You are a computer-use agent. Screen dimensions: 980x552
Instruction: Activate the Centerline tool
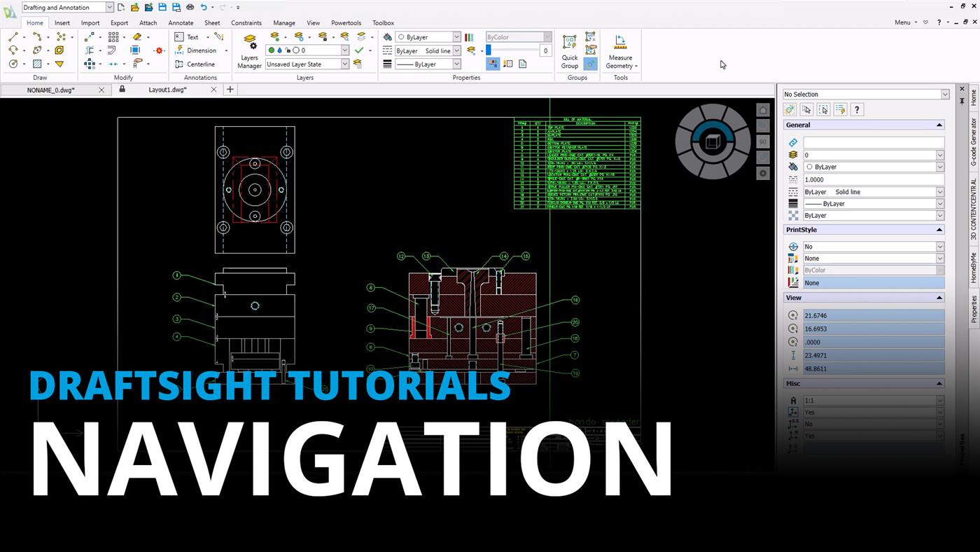200,64
